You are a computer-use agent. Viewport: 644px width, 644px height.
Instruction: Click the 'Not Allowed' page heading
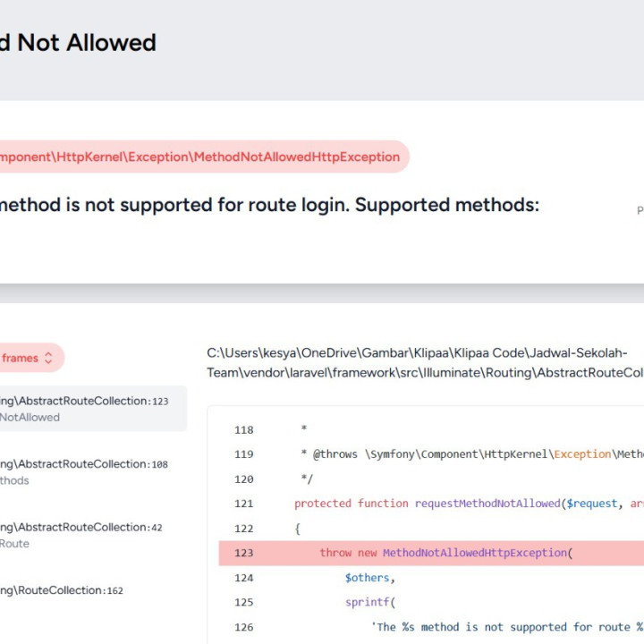coord(79,42)
